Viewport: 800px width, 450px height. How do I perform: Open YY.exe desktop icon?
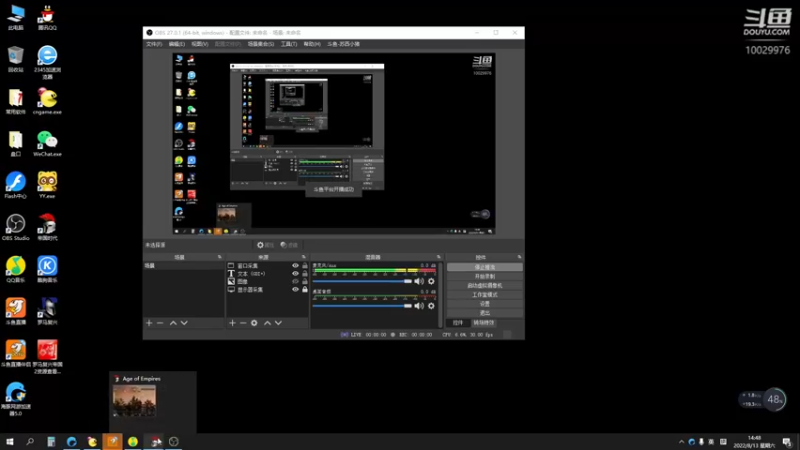point(47,185)
